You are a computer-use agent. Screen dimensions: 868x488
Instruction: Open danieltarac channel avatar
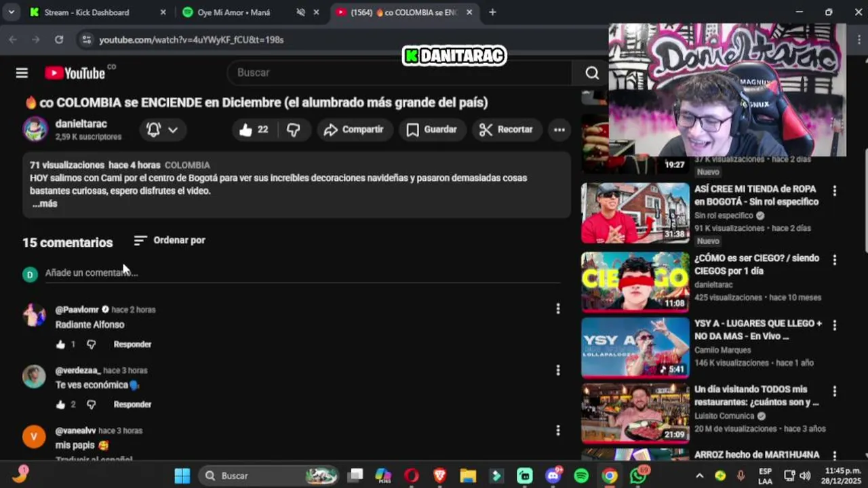click(35, 129)
